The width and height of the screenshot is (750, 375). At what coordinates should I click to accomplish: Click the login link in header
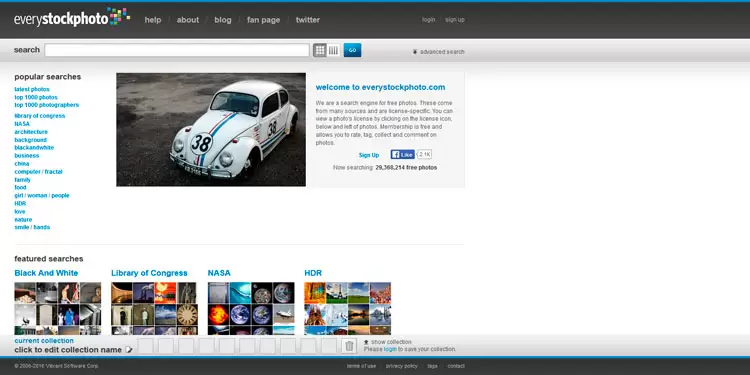(429, 20)
